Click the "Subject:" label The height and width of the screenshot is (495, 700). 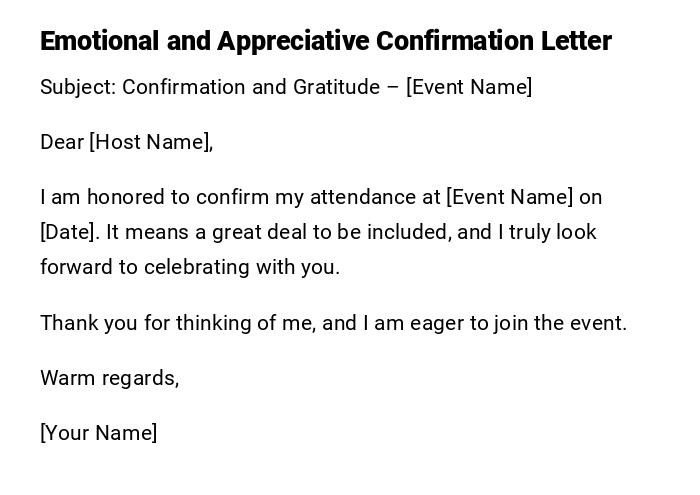tap(78, 87)
